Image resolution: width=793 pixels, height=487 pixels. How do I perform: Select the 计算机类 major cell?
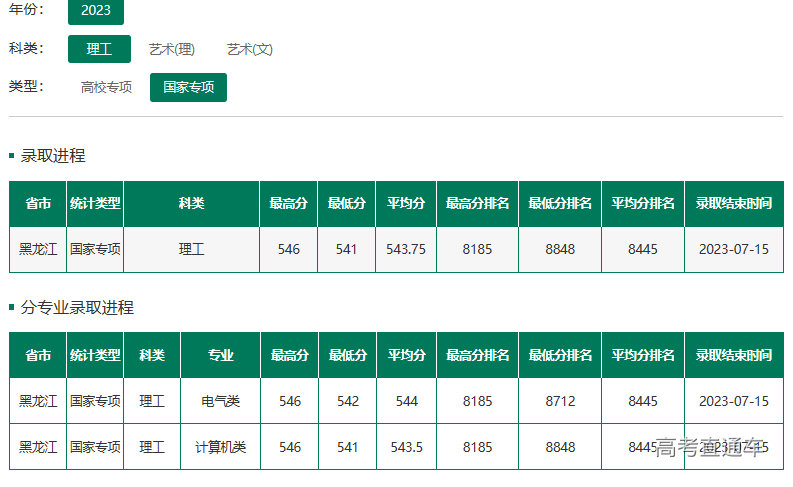[221, 447]
